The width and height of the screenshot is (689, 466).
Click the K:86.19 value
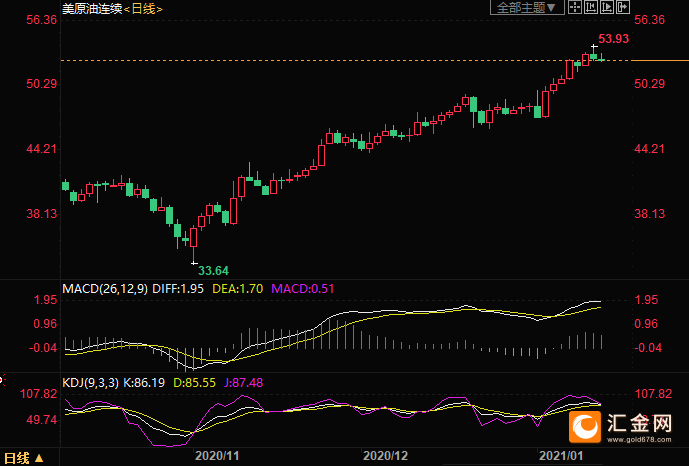pos(144,383)
